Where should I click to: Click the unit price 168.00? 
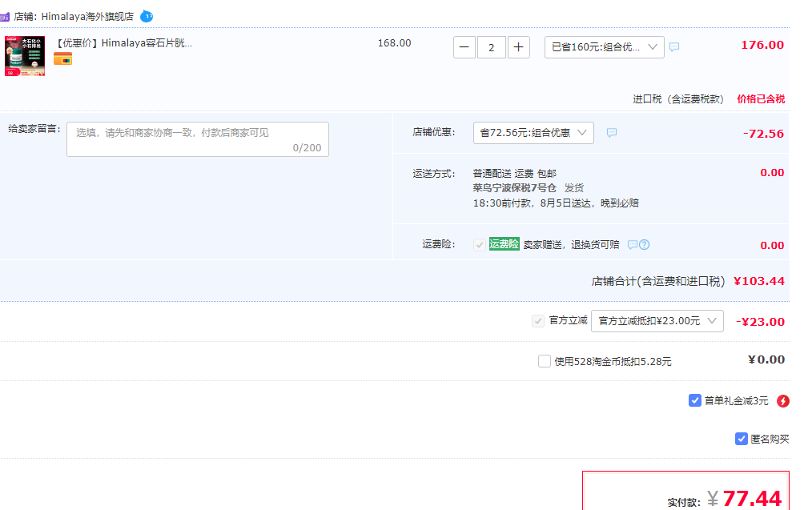[394, 43]
